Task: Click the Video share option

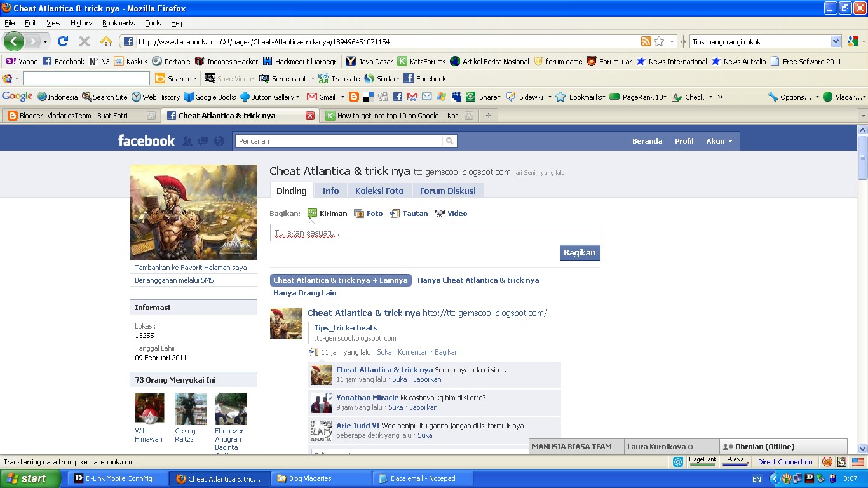Action: point(451,213)
